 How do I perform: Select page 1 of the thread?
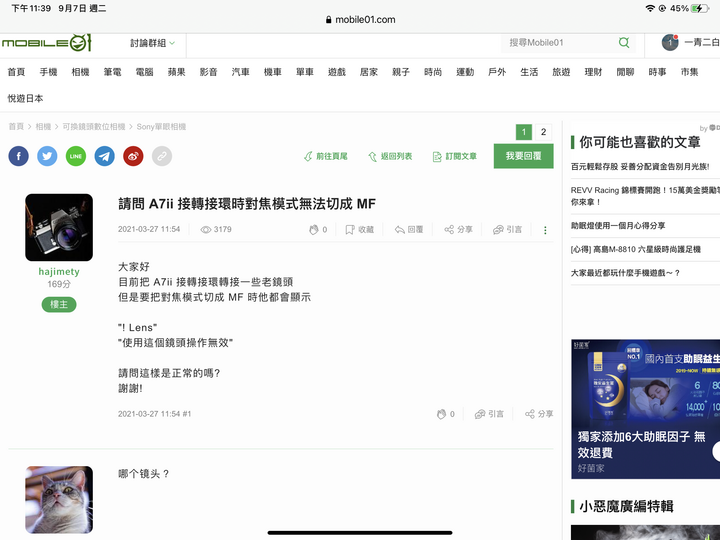pos(524,132)
